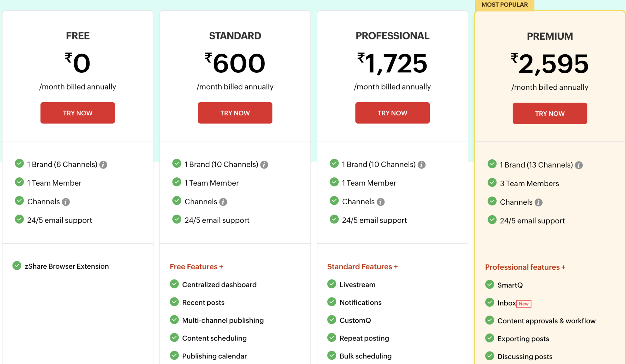Expand the Free Features section in Standard column
This screenshot has height=364, width=626.
(x=196, y=266)
